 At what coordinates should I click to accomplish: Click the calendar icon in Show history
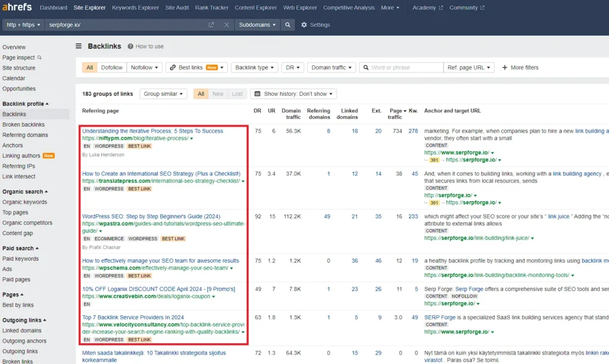pos(257,93)
